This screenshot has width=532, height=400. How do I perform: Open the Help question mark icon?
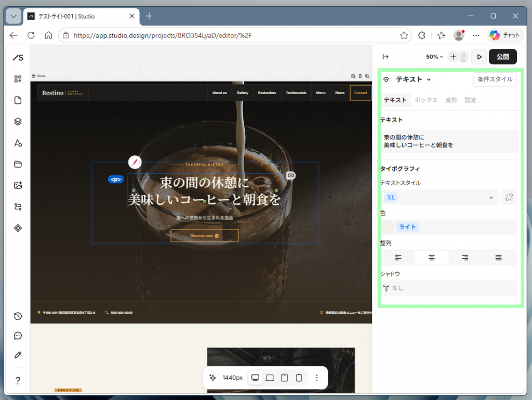18,380
